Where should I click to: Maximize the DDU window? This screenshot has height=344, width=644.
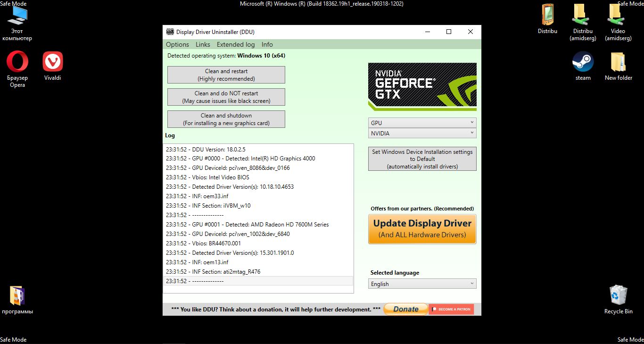coord(449,32)
